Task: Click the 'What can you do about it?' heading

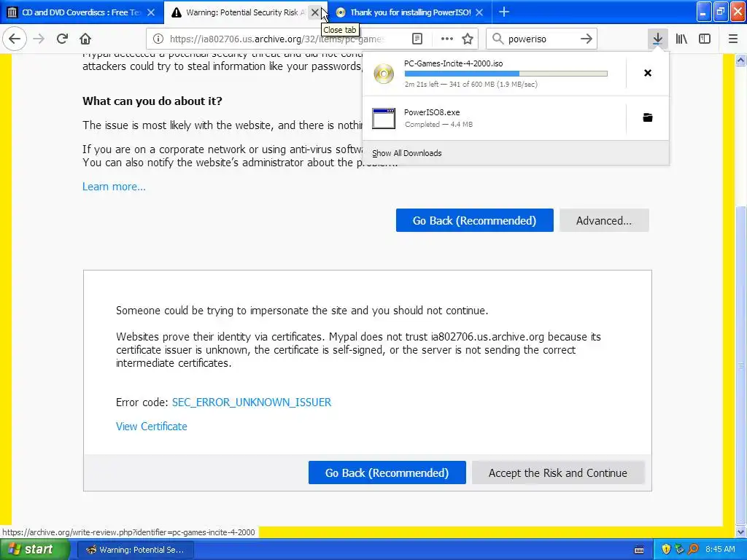Action: [152, 101]
